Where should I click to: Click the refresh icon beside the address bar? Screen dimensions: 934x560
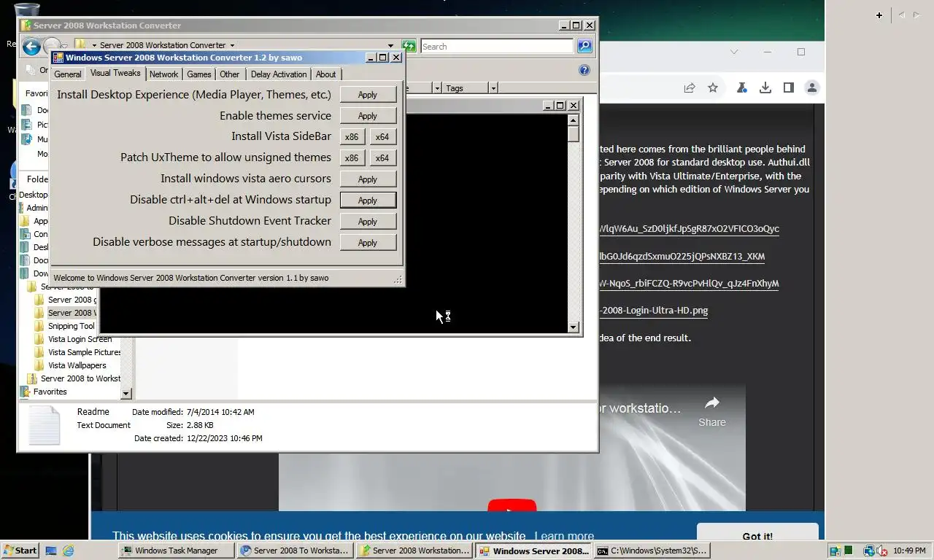tap(409, 46)
